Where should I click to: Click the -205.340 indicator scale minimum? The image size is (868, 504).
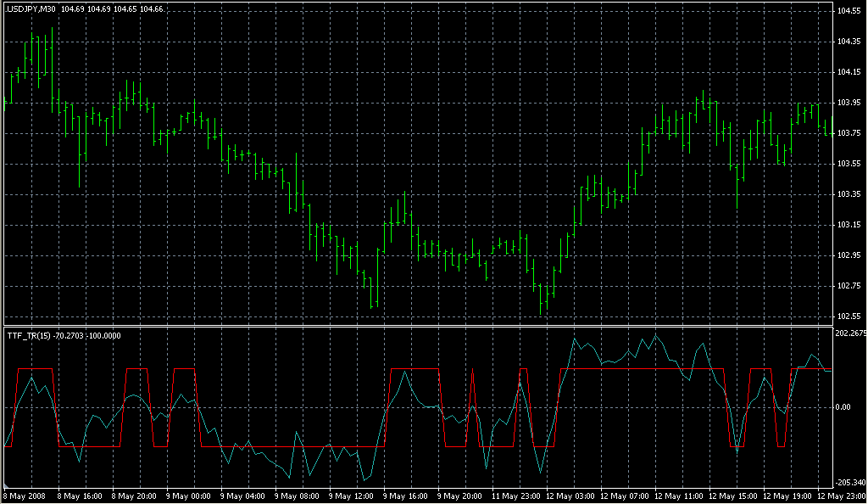pyautogui.click(x=849, y=482)
